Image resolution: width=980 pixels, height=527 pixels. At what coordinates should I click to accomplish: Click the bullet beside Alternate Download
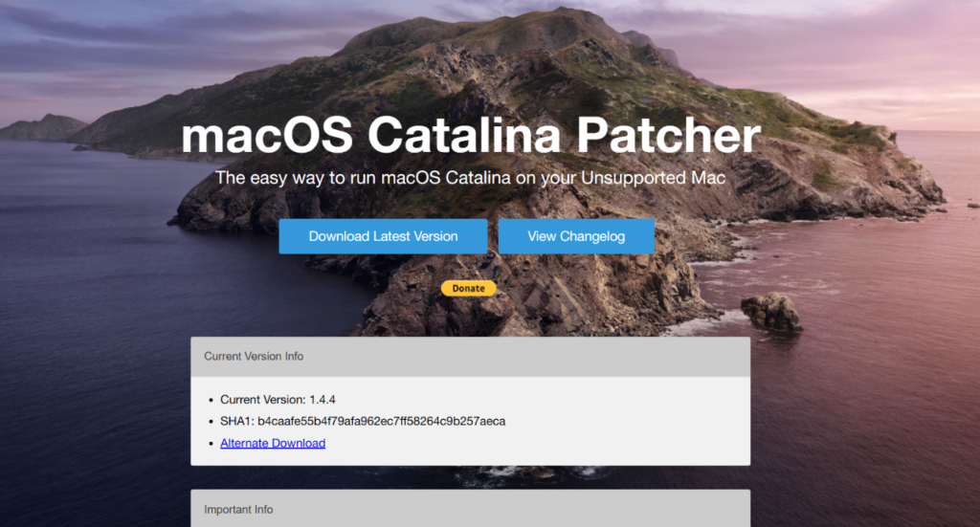pos(211,444)
